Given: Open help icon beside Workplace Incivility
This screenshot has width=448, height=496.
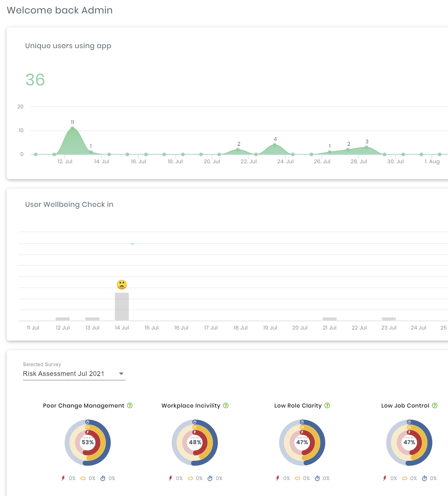Looking at the screenshot, I should tap(226, 406).
